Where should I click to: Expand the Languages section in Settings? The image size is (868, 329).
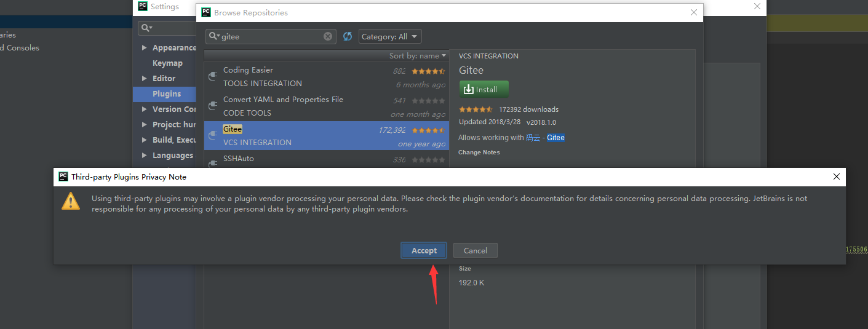(x=145, y=155)
